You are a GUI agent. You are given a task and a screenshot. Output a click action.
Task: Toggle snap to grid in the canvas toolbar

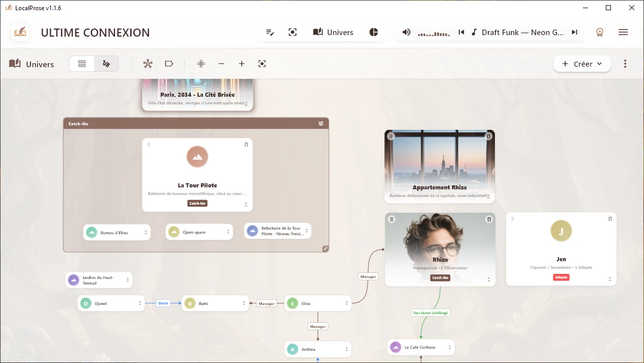tap(201, 64)
